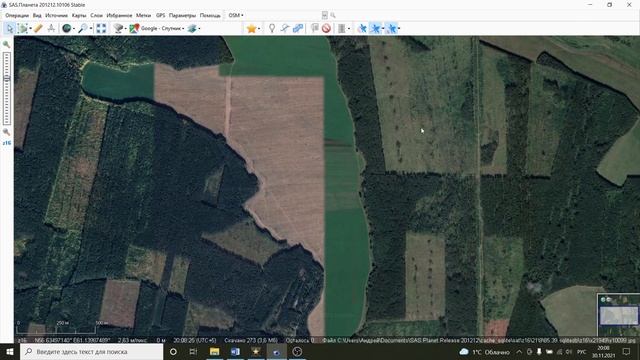Screen dimensions: 640x360
Task: Expand the layers icon dropdown arrow
Action: 199,29
